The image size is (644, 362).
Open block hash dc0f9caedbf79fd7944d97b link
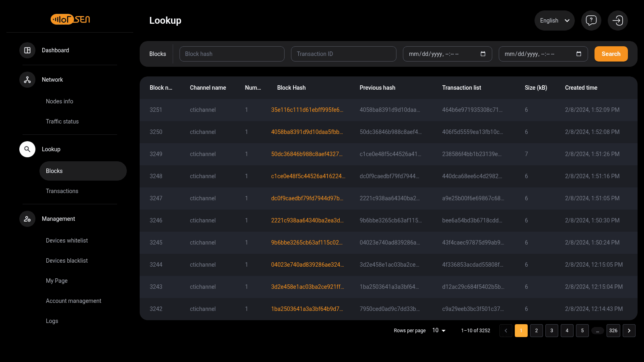coord(307,198)
